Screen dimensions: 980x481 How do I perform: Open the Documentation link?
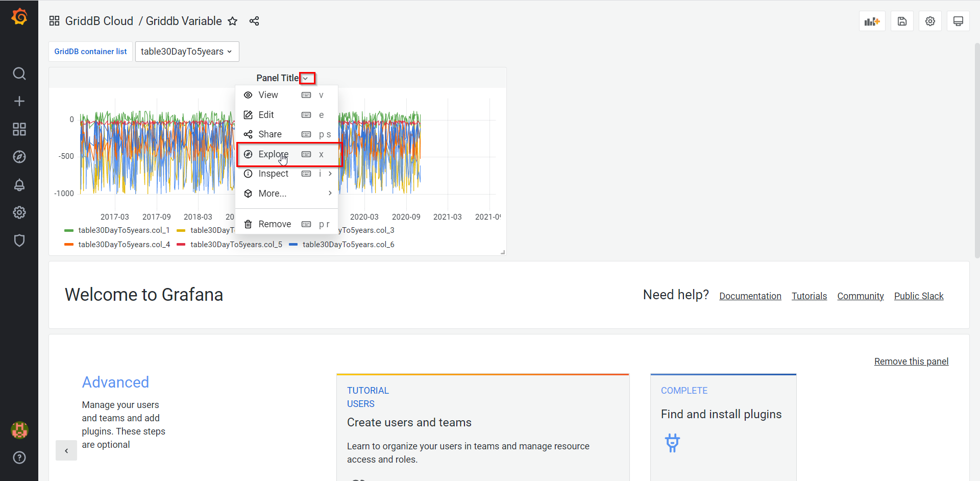tap(750, 296)
